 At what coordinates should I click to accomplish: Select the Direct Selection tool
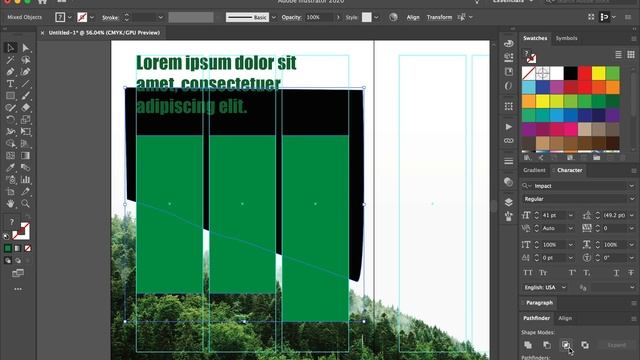click(25, 48)
